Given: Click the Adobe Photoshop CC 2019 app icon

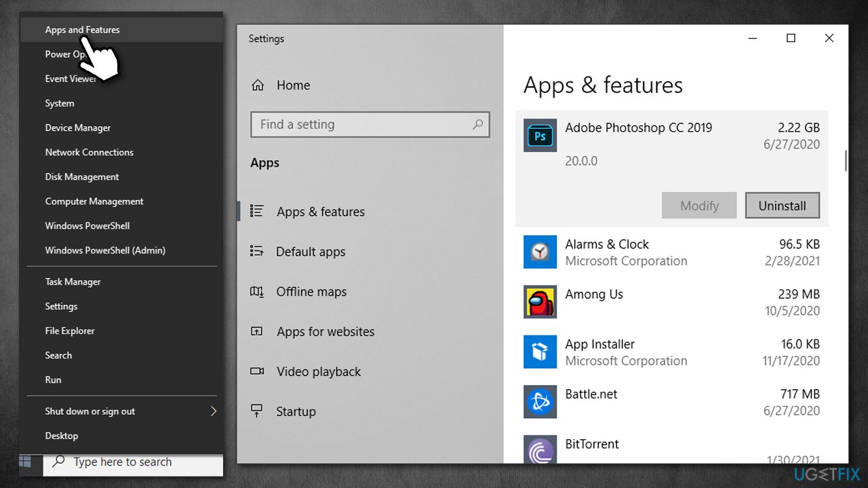Looking at the screenshot, I should pos(540,135).
